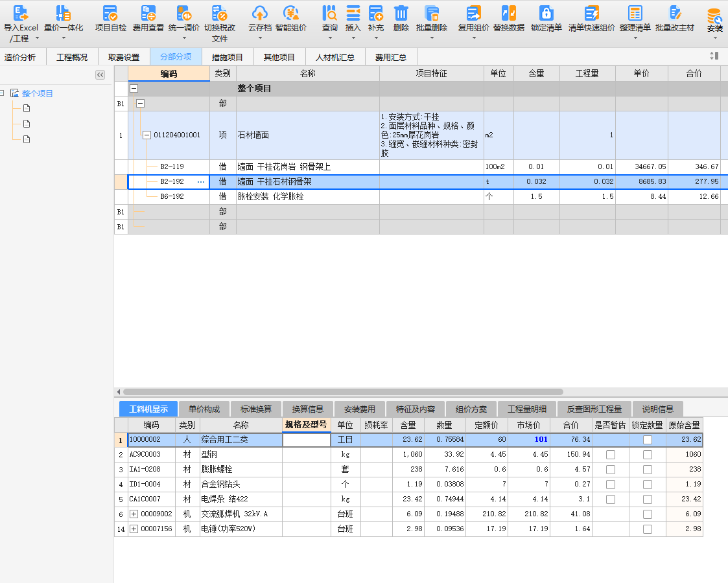
Task: Click the 删除 delete icon
Action: 401,13
